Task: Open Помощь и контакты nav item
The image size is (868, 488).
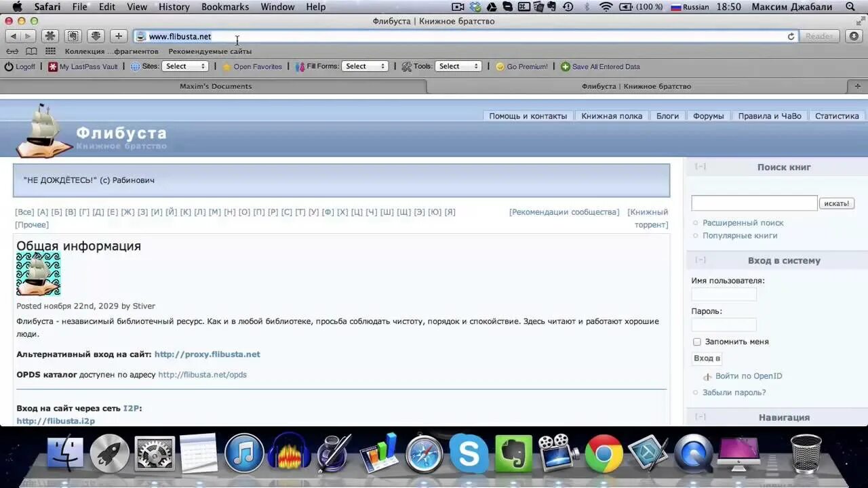Action: tap(528, 116)
